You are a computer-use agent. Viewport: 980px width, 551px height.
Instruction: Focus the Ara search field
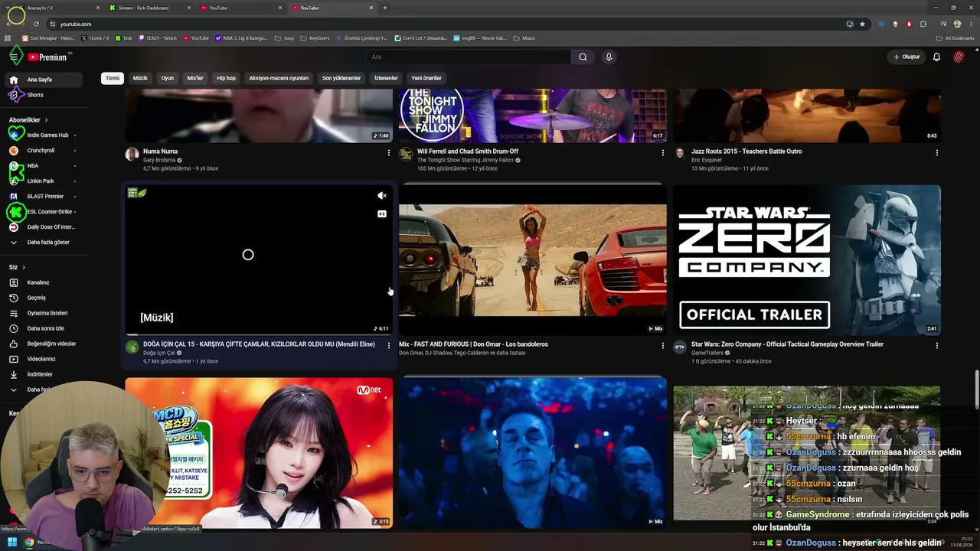click(469, 57)
